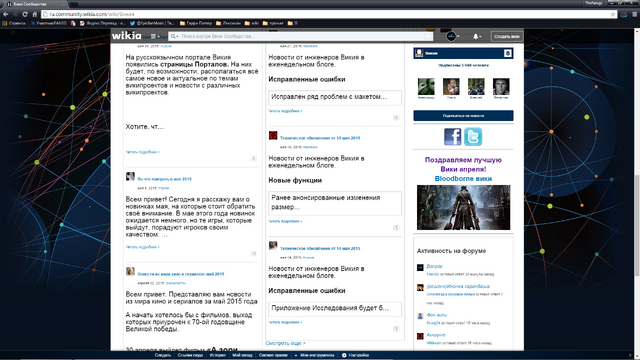640x360 pixels.
Task: Read more under 'Ранее анонсированные изменения' post
Action: click(285, 221)
